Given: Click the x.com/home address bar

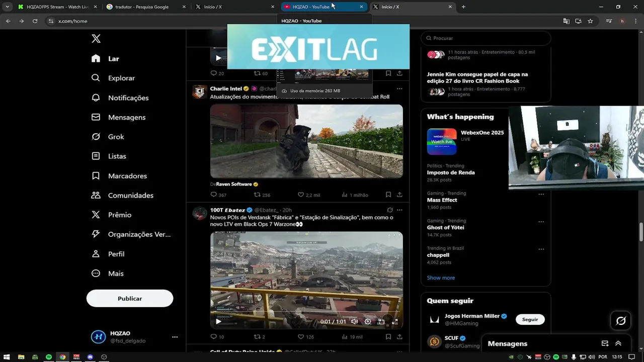Looking at the screenshot, I should point(302,21).
